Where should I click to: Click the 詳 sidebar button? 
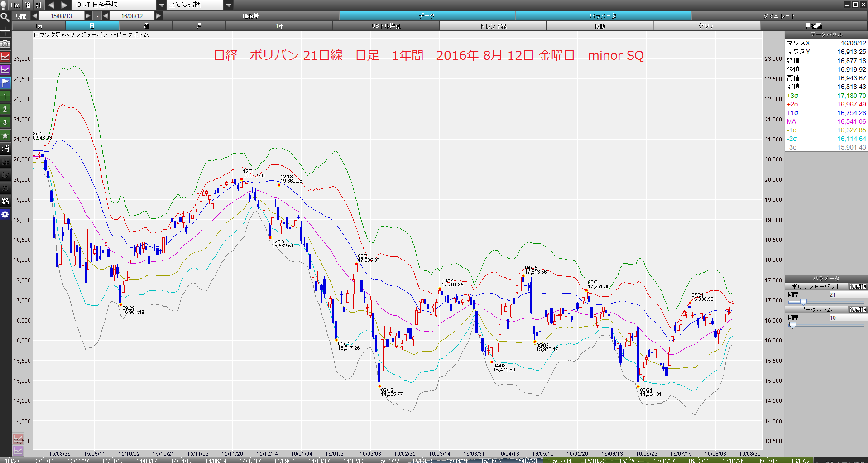(x=5, y=162)
